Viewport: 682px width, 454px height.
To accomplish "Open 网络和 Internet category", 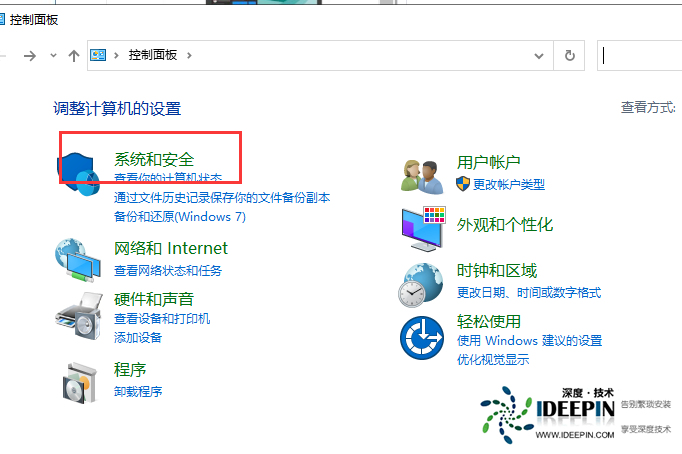I will [170, 248].
